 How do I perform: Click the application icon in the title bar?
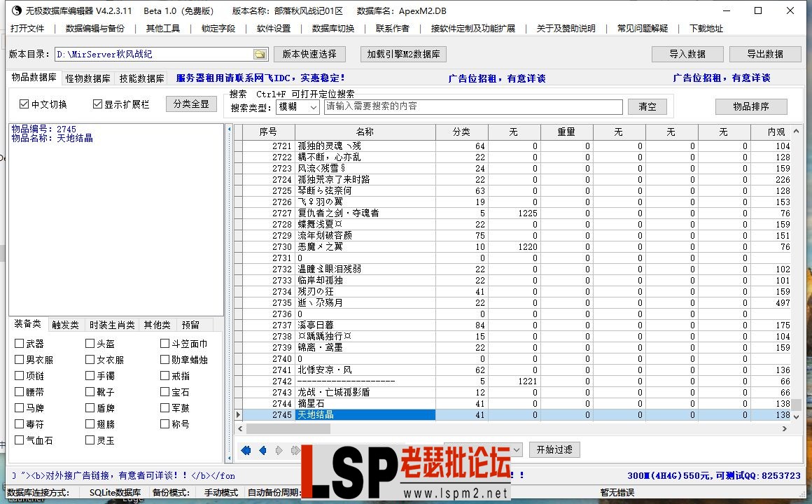click(x=17, y=10)
